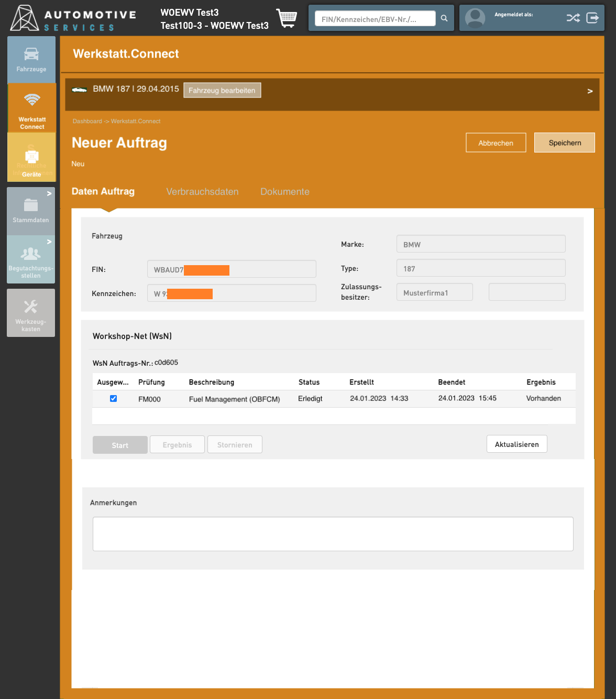Toggle the FM000 row checkbox
The image size is (616, 699).
(113, 399)
